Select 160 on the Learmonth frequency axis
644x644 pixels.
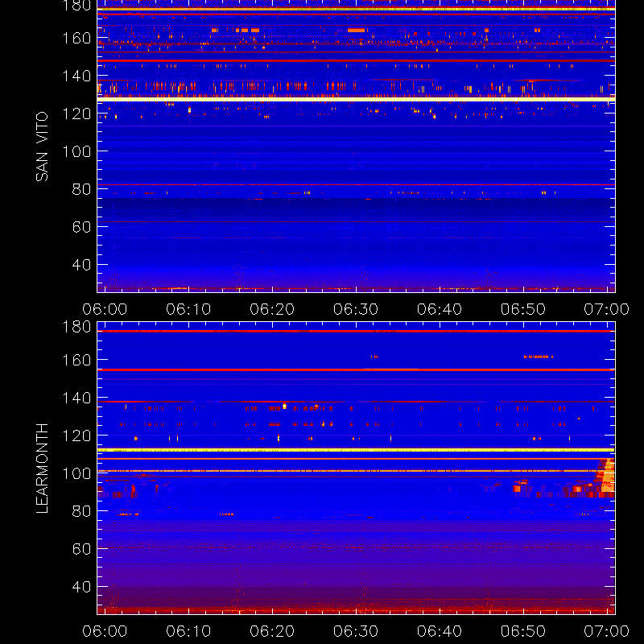point(76,360)
